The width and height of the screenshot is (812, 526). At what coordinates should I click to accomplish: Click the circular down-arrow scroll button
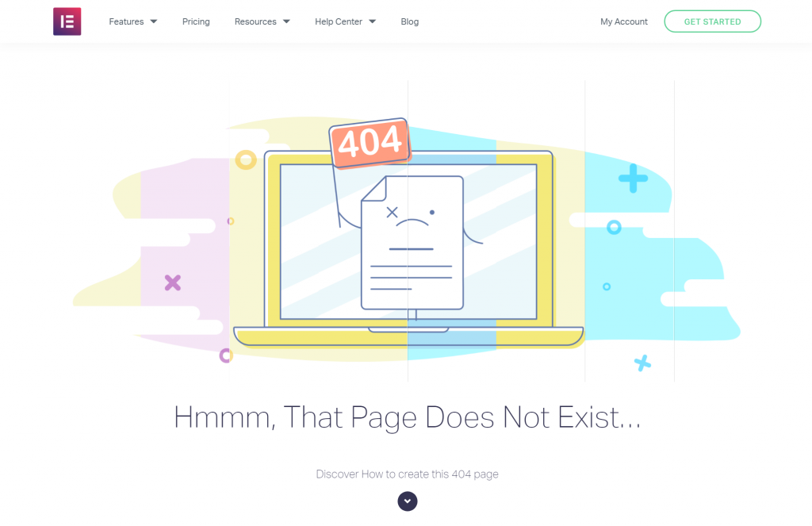pyautogui.click(x=408, y=501)
